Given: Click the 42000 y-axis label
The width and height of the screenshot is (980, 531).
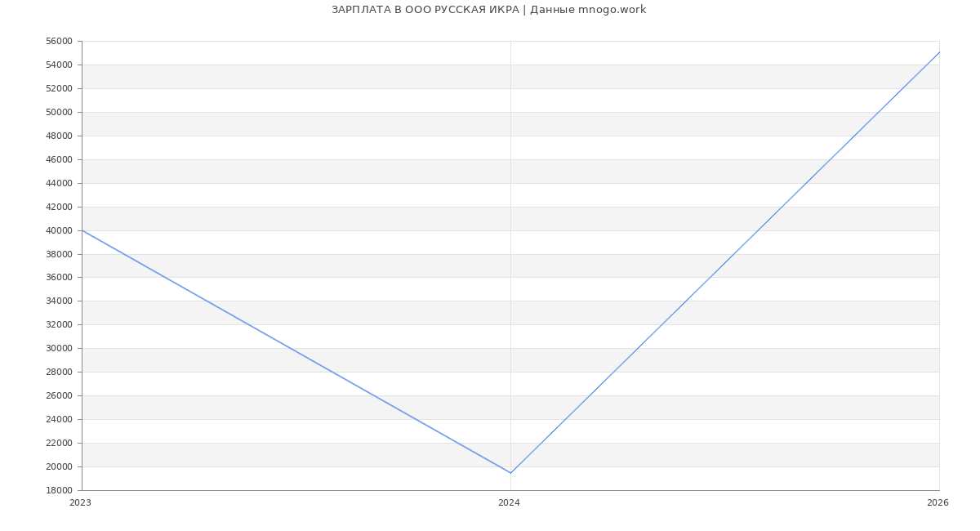Looking at the screenshot, I should tap(60, 207).
